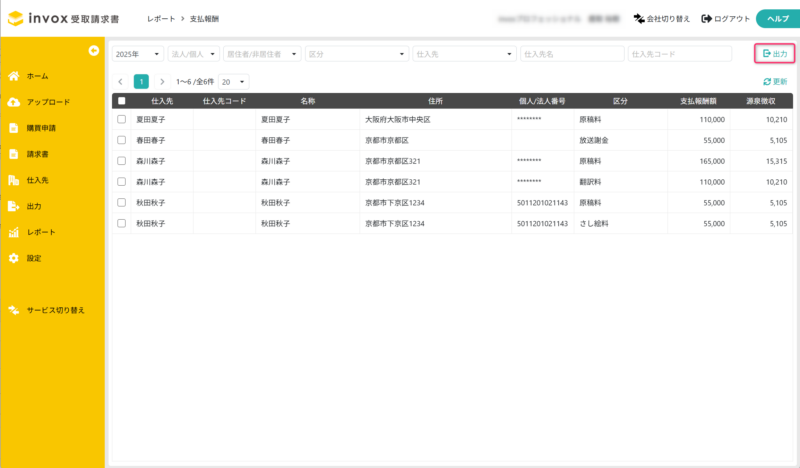The image size is (800, 468).
Task: Sort by the 住所 column header
Action: click(x=435, y=101)
